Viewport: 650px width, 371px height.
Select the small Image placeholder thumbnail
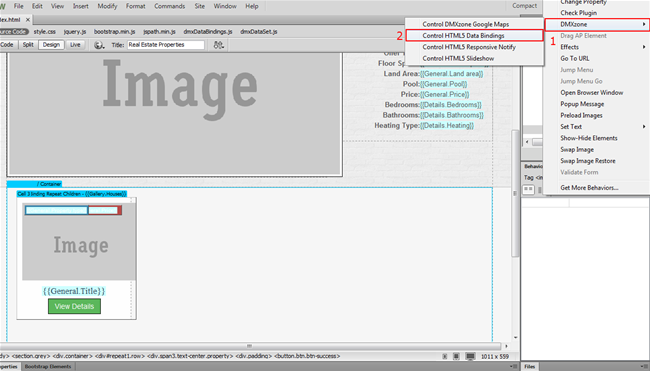(x=79, y=242)
